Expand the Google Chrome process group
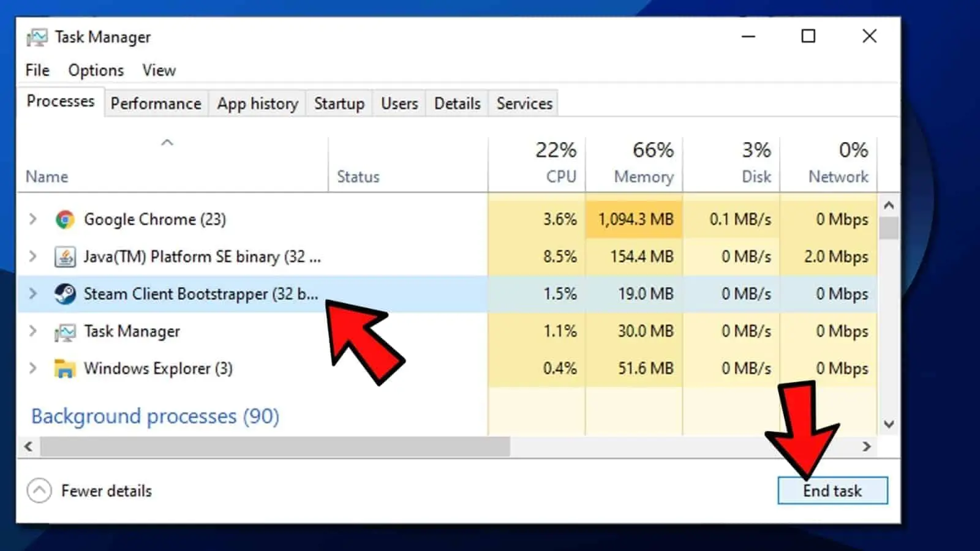980x551 pixels. tap(33, 219)
